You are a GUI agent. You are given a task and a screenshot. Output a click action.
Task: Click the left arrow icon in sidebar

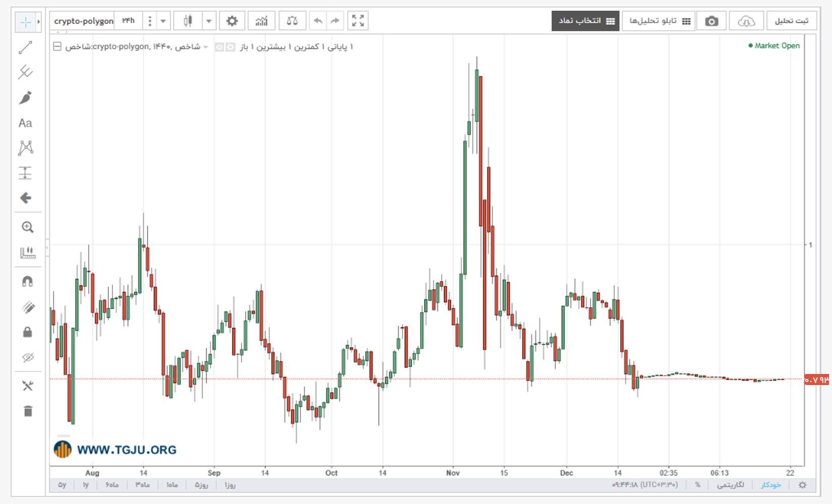[25, 198]
